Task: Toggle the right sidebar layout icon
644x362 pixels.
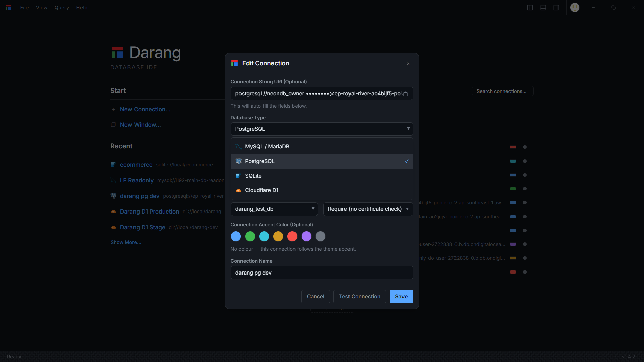Action: 556,8
